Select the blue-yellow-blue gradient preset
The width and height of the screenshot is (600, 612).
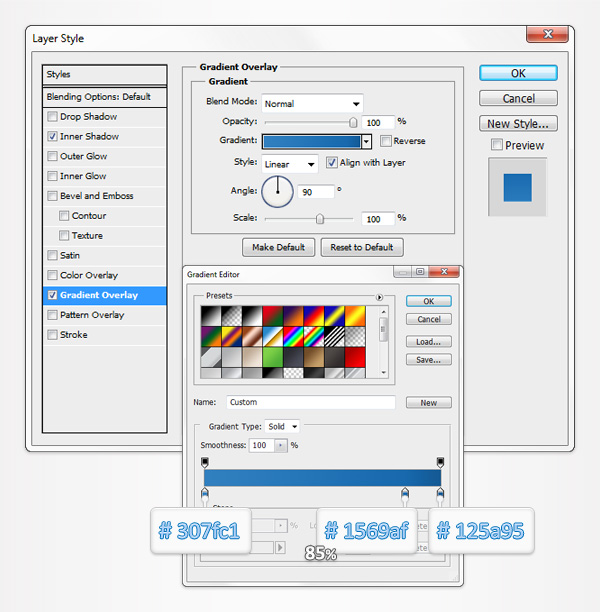click(x=335, y=316)
